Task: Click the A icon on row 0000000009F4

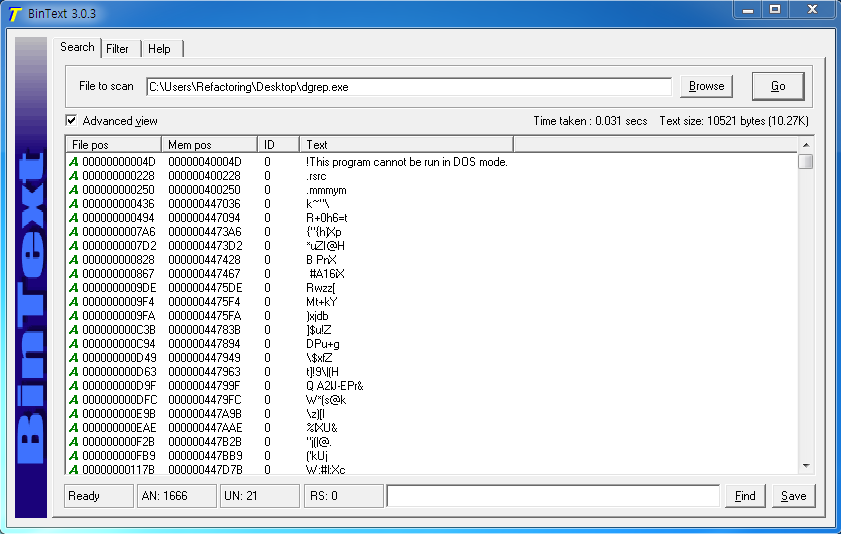Action: coord(73,302)
